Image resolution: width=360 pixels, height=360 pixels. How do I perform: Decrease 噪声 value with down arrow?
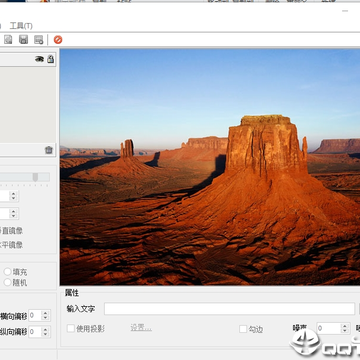(x=345, y=331)
